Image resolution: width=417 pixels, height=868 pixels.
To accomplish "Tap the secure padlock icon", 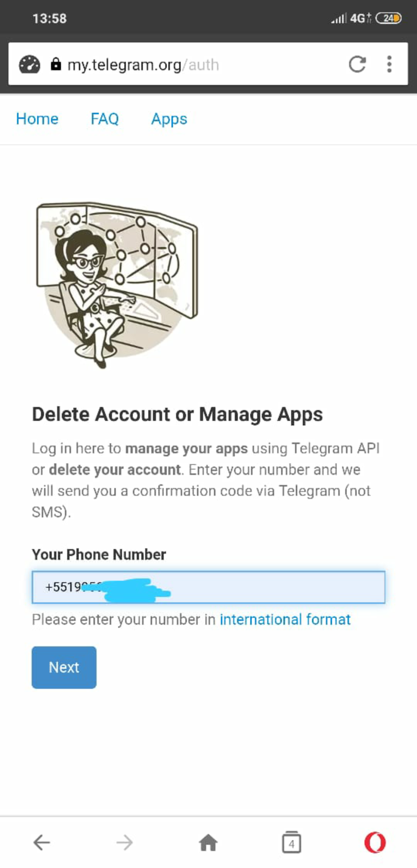I will pos(56,64).
